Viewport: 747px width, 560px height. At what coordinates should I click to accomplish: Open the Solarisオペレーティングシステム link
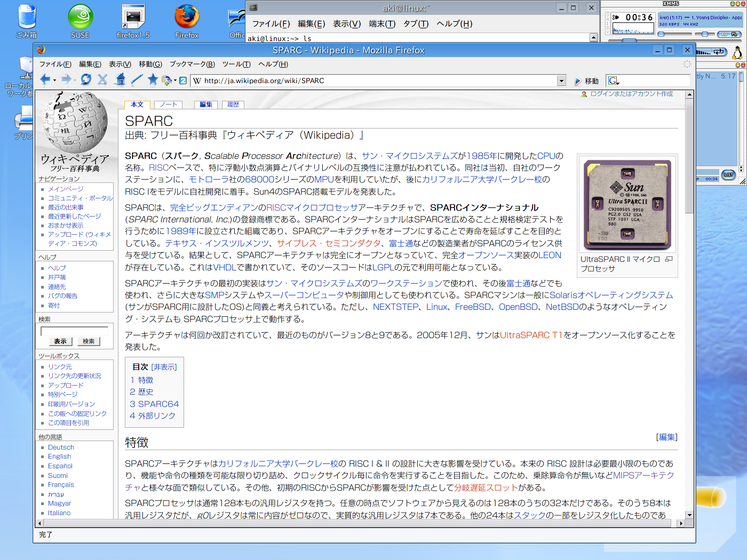click(x=611, y=295)
